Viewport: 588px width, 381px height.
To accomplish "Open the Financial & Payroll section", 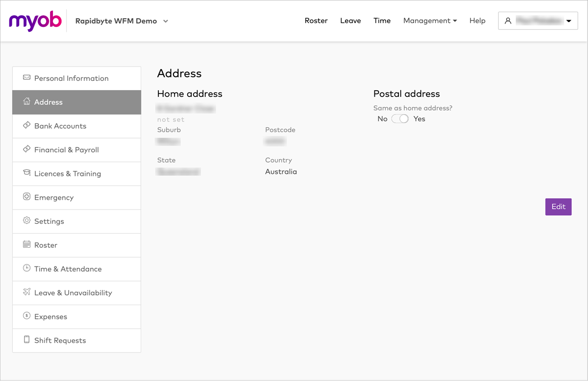I will 67,150.
